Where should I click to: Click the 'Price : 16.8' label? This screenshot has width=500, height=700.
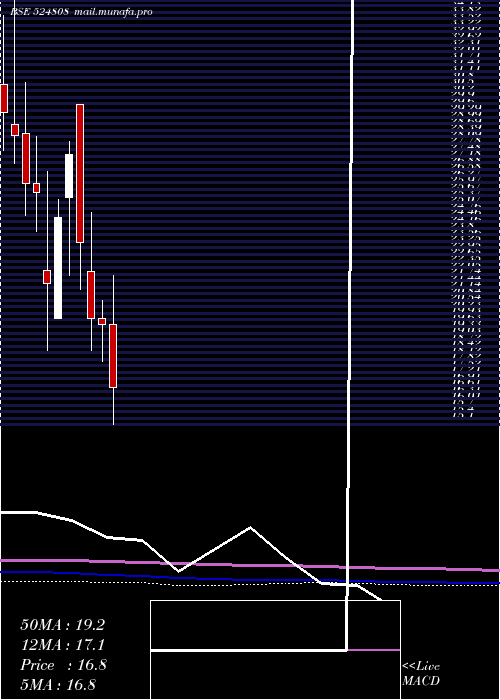(63, 665)
